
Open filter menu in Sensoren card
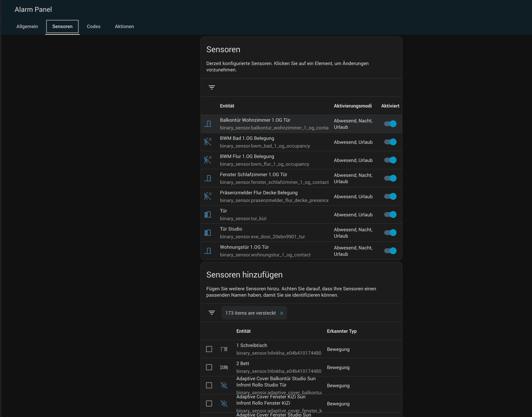pyautogui.click(x=211, y=87)
